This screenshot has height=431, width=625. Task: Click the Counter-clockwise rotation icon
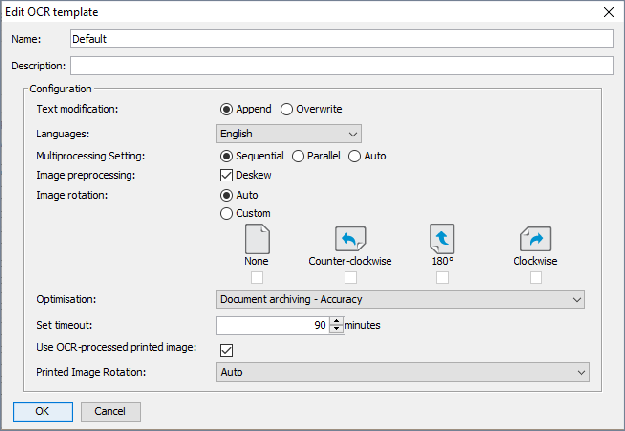[350, 238]
